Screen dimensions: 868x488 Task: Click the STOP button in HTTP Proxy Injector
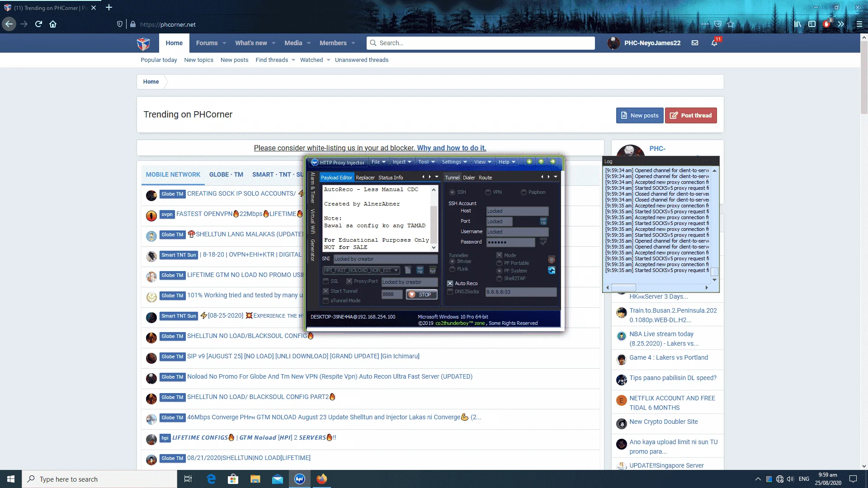point(421,295)
